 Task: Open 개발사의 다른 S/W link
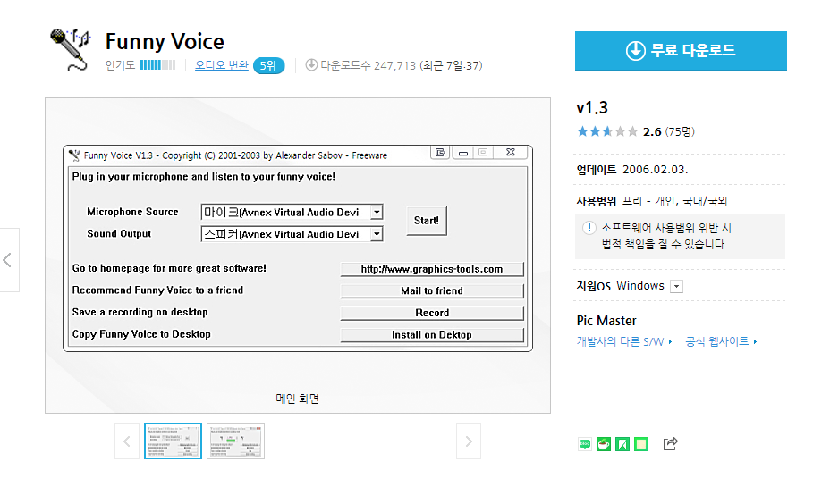(x=624, y=342)
